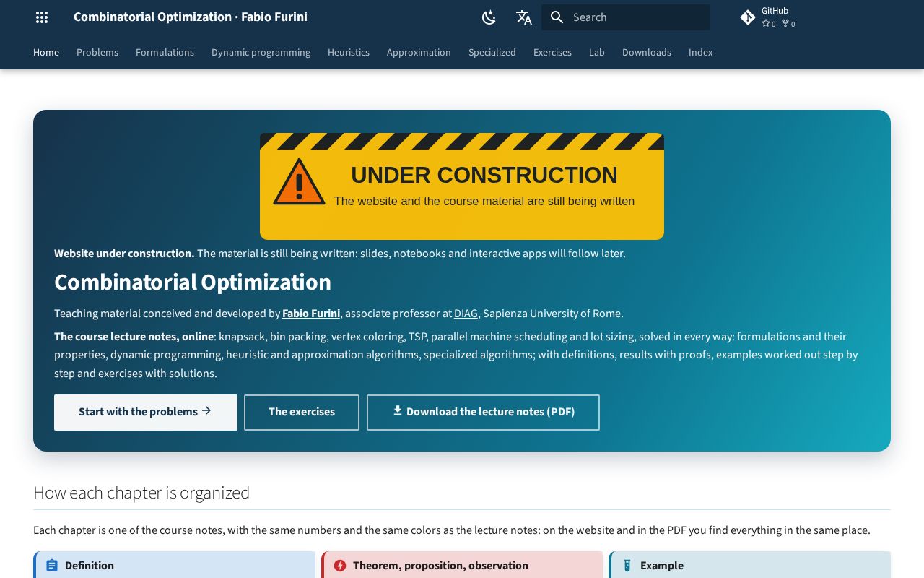
Task: Click Start with the problems button
Action: (146, 413)
